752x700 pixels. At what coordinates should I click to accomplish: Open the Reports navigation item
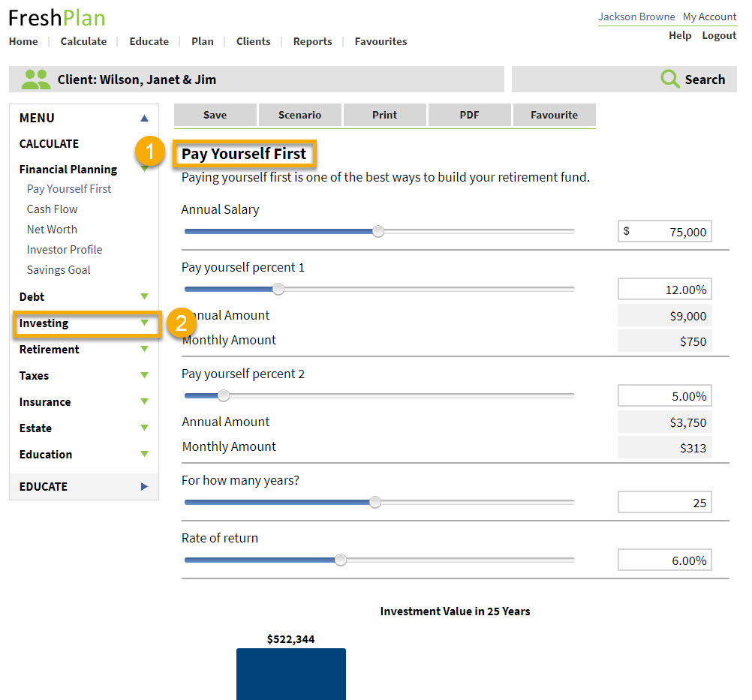(x=313, y=41)
